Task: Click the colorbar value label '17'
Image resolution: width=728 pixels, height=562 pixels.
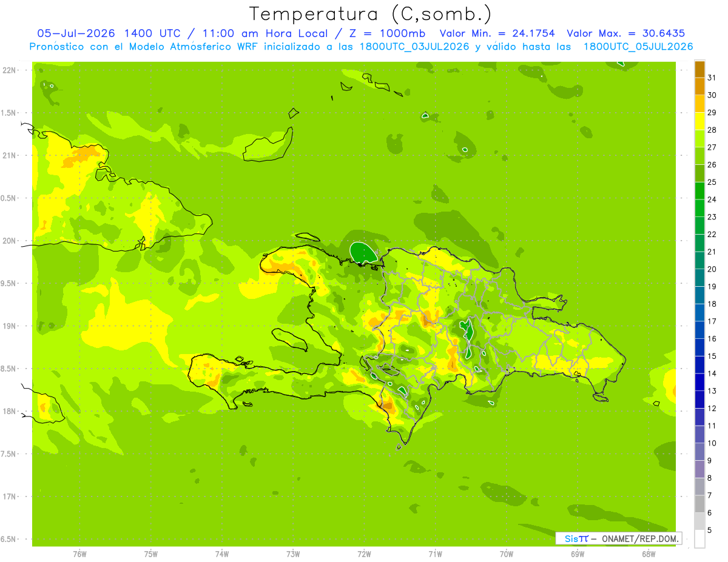Action: 712,321
